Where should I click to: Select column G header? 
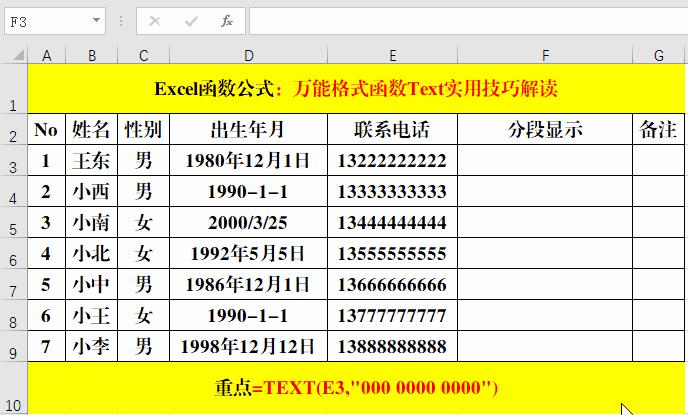tap(658, 55)
